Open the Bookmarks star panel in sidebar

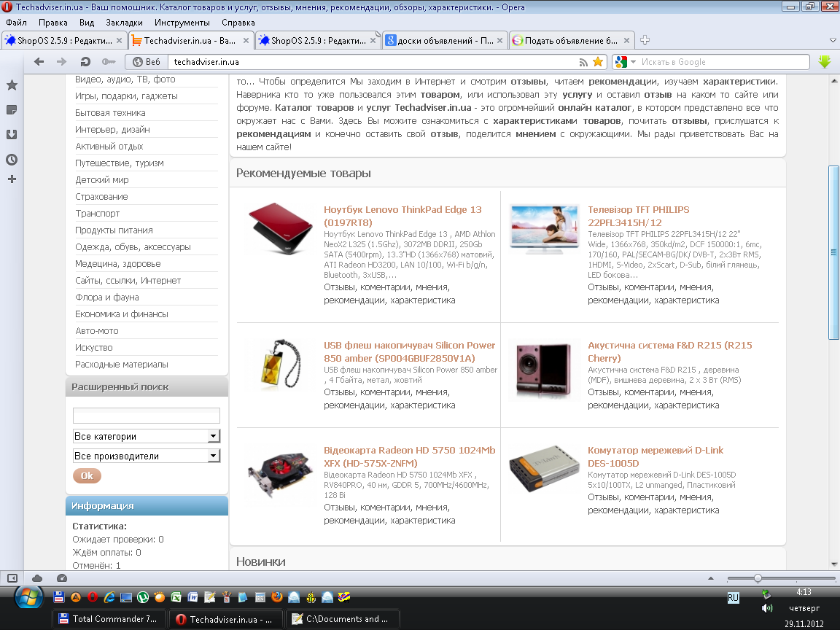(12, 86)
